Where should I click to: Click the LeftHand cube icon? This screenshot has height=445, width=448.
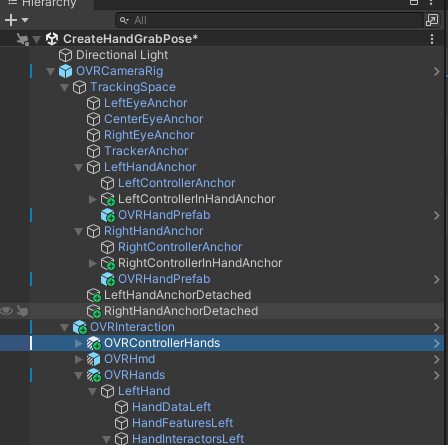click(x=107, y=391)
